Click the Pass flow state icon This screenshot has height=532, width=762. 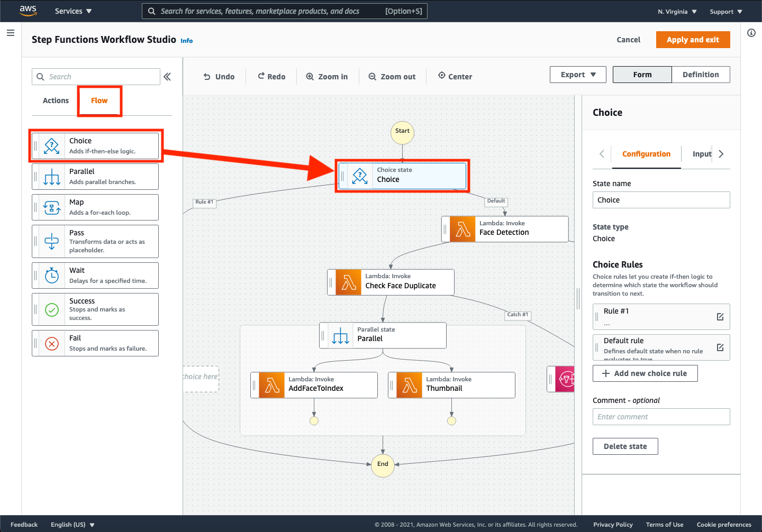point(52,241)
